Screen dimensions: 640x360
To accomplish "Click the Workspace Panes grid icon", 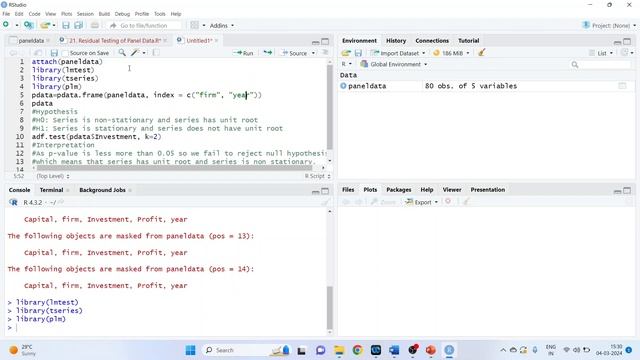I will tap(195, 25).
